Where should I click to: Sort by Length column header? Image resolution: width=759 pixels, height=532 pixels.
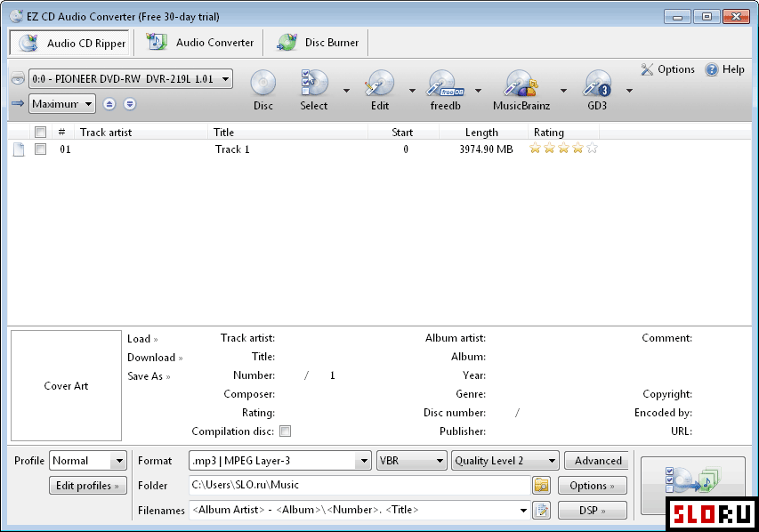coord(483,133)
